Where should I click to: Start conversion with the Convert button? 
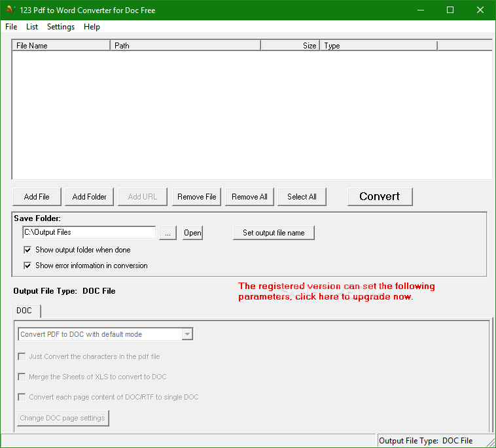pos(380,197)
